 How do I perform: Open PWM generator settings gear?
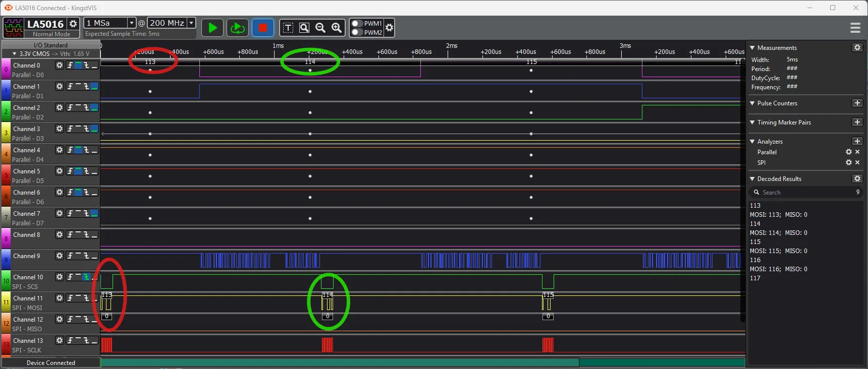pyautogui.click(x=389, y=28)
